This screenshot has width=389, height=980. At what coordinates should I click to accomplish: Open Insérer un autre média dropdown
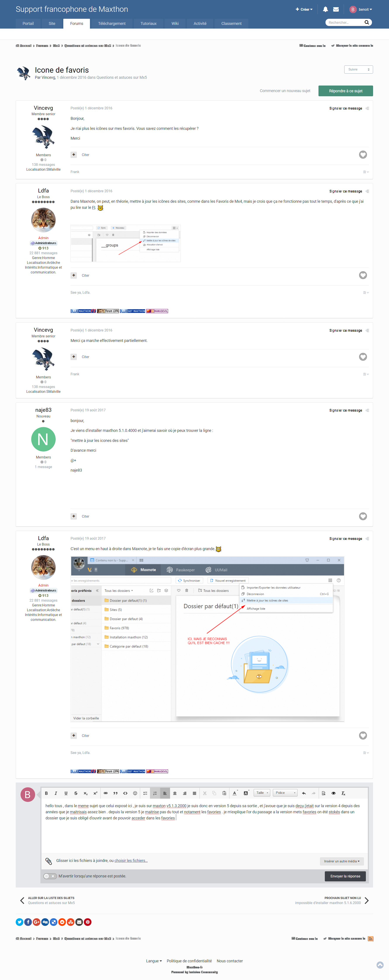pos(342,861)
